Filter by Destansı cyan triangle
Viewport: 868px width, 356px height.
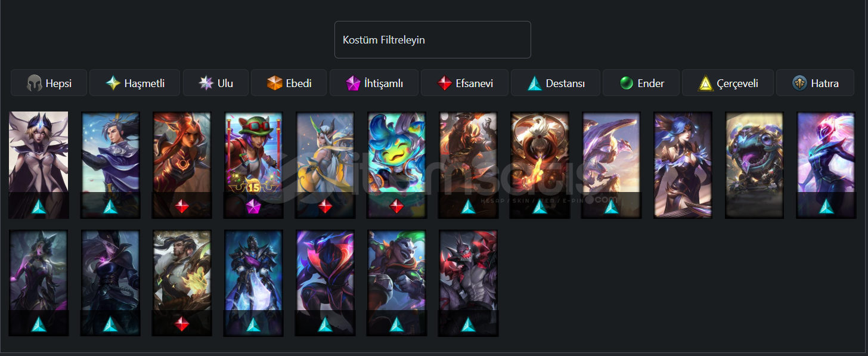tap(555, 83)
